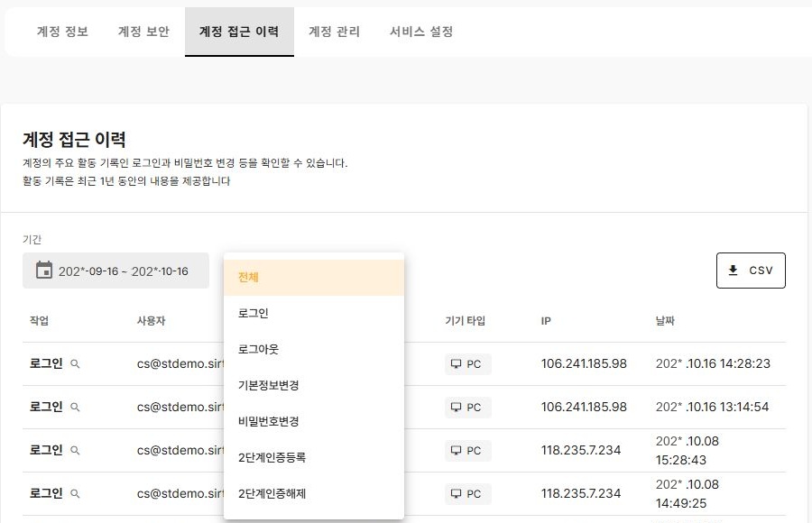The image size is (812, 523).
Task: Select 기본정보변경 from the filter list
Action: 314,385
